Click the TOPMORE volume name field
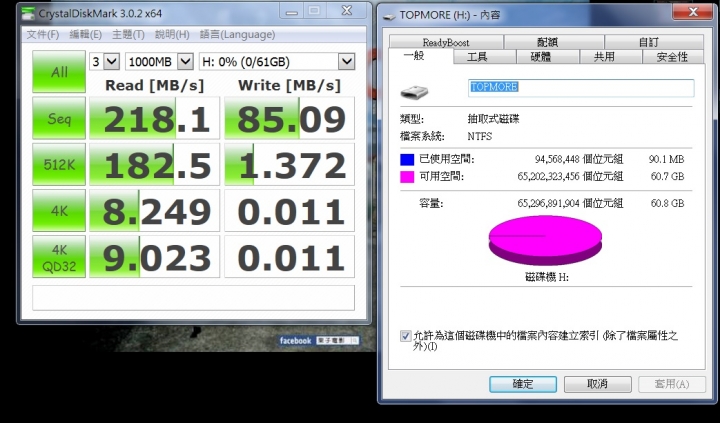 click(581, 88)
